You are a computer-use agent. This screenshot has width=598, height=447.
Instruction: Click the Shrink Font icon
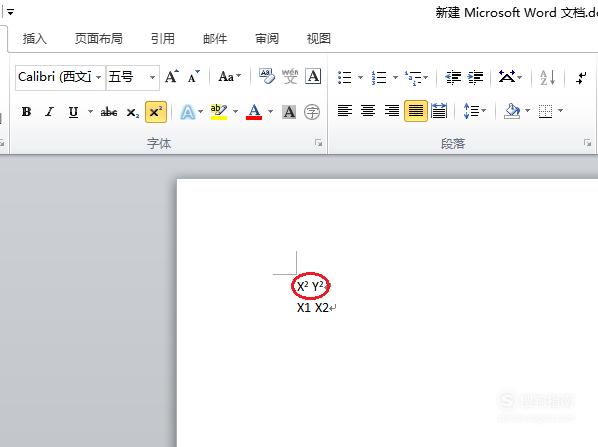pos(194,77)
